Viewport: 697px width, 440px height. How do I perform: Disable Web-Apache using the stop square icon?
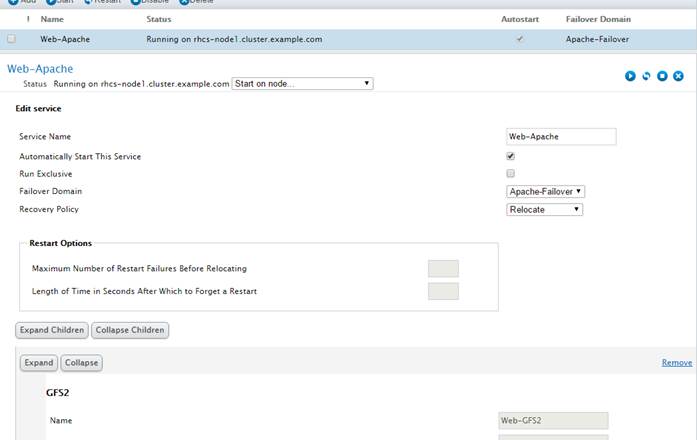662,76
